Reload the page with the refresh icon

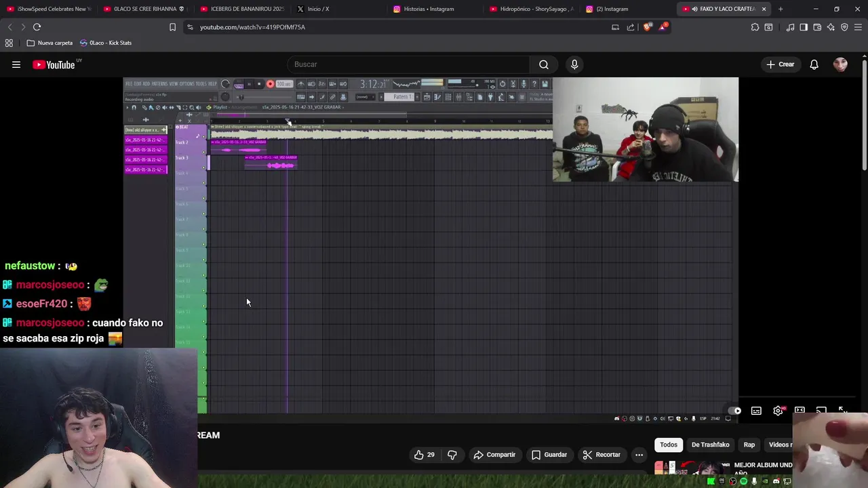[x=37, y=27]
